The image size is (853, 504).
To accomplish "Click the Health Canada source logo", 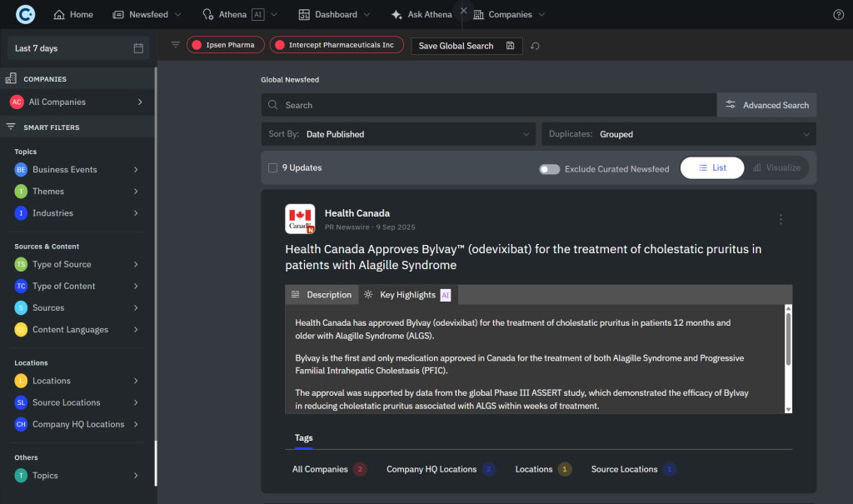I will click(x=300, y=219).
